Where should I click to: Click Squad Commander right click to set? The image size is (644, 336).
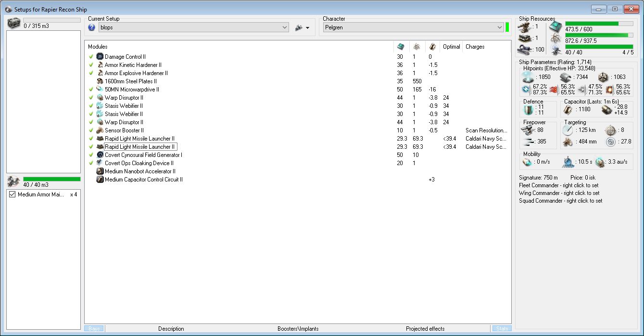click(560, 201)
